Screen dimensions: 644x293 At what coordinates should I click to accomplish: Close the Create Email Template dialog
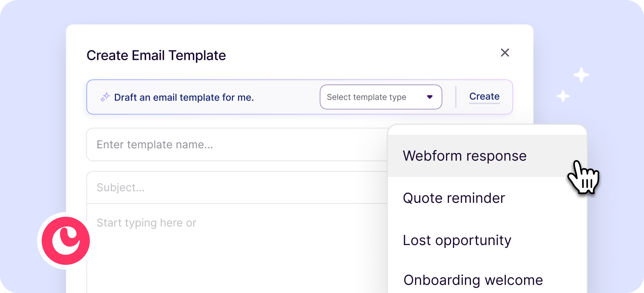click(x=505, y=53)
